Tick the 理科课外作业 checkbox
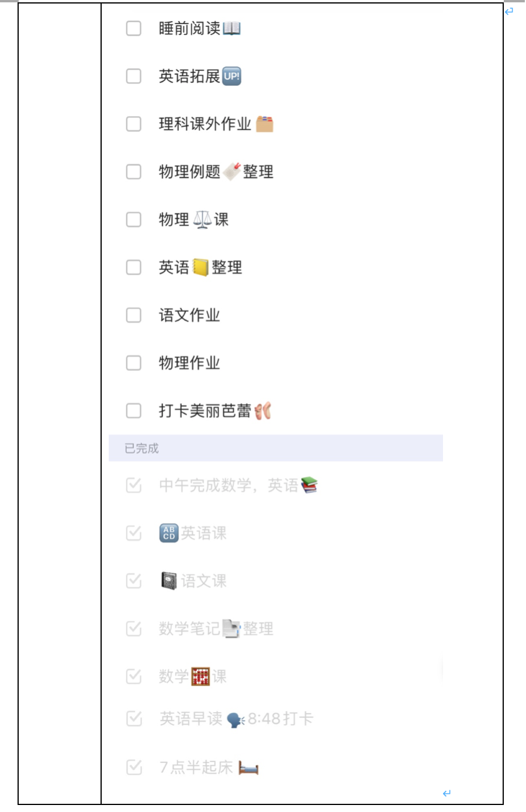 pyautogui.click(x=134, y=124)
